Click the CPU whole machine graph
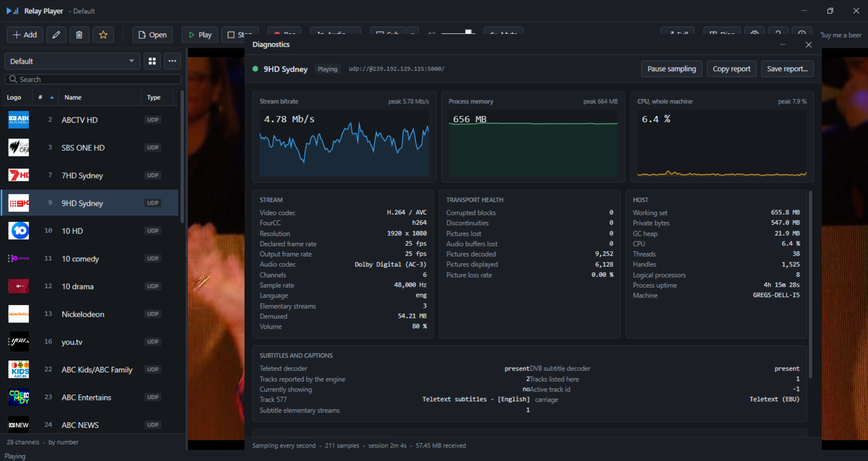 click(x=722, y=143)
